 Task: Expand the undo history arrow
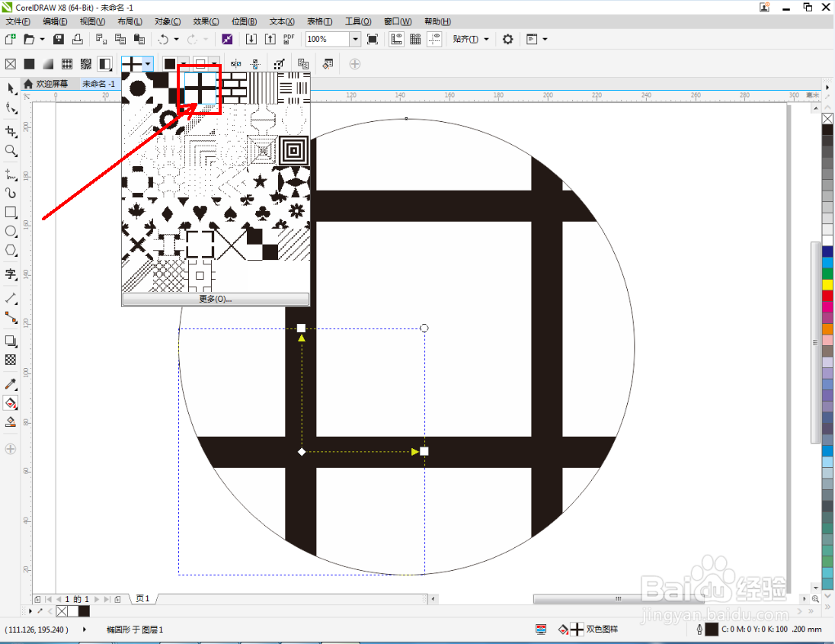tap(176, 39)
